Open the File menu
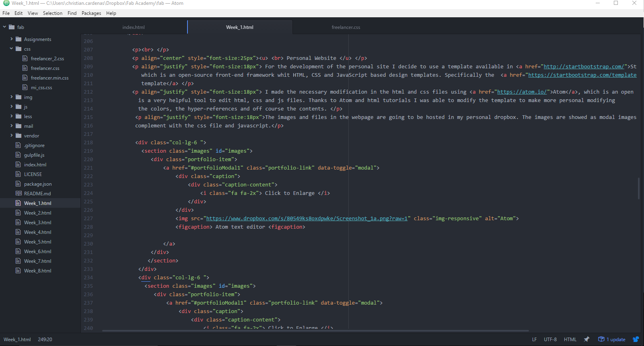This screenshot has height=346, width=644. 6,13
